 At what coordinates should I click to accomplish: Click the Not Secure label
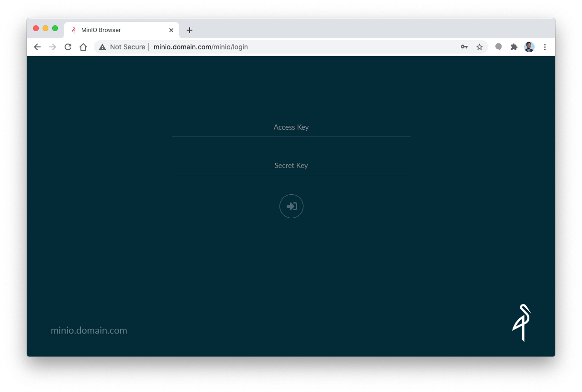(127, 47)
